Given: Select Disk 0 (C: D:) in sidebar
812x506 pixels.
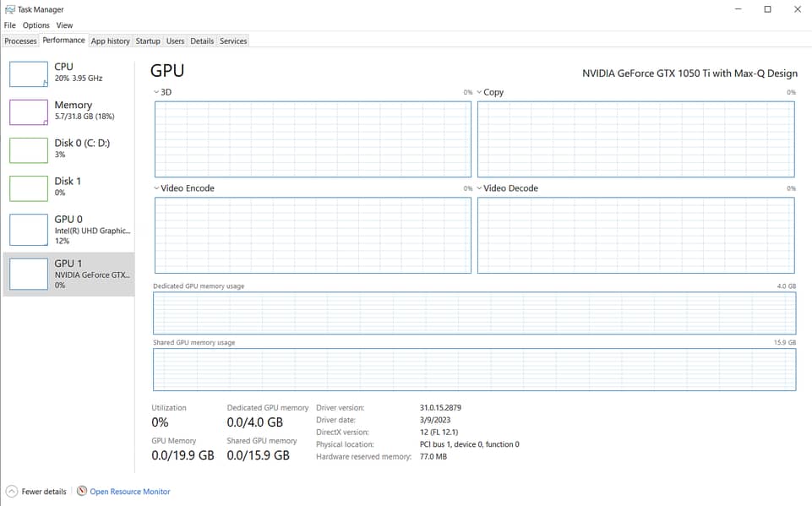Looking at the screenshot, I should [x=82, y=149].
